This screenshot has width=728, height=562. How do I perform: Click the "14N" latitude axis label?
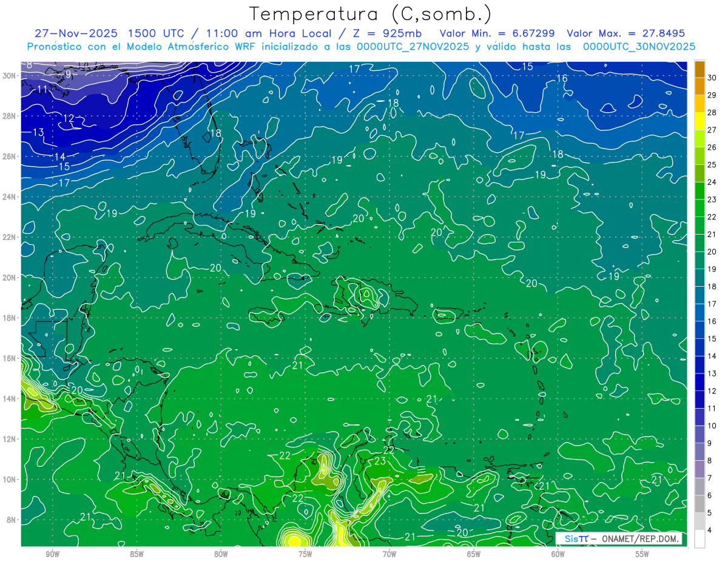(9, 399)
